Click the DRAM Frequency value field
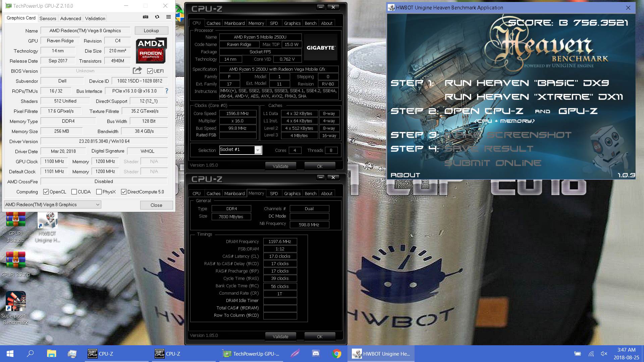Viewport: 644px width, 362px height. 280,241
